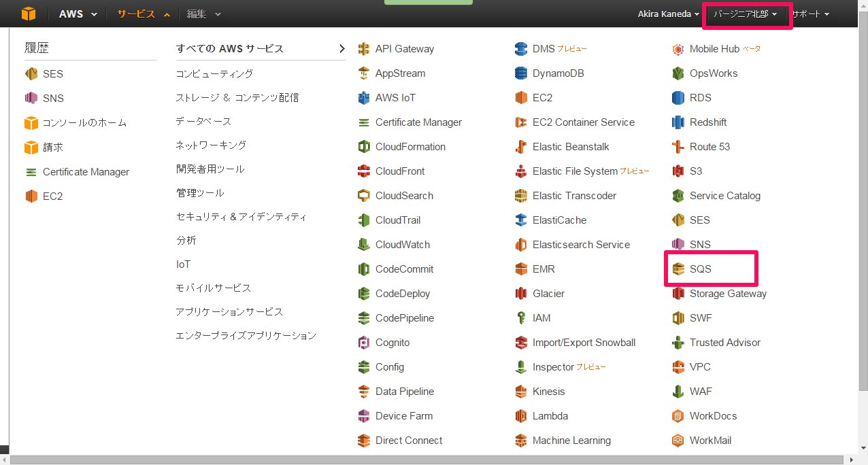Select the 開発者用ツール category

[210, 169]
